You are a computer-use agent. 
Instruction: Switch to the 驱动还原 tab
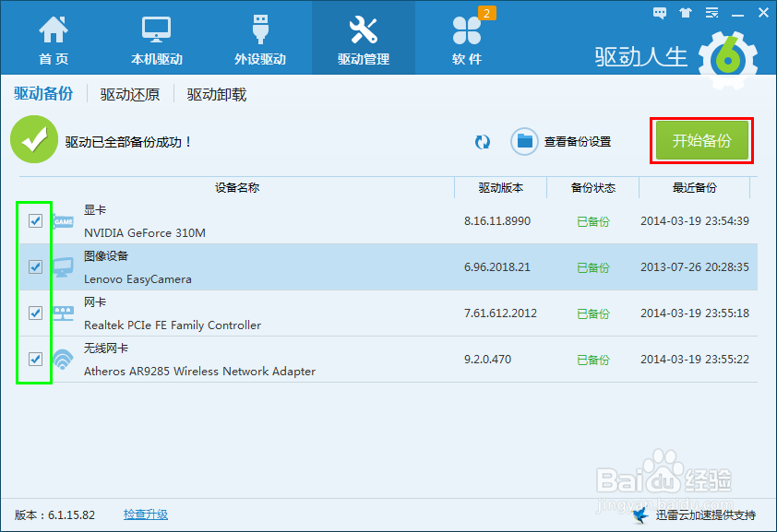click(130, 94)
